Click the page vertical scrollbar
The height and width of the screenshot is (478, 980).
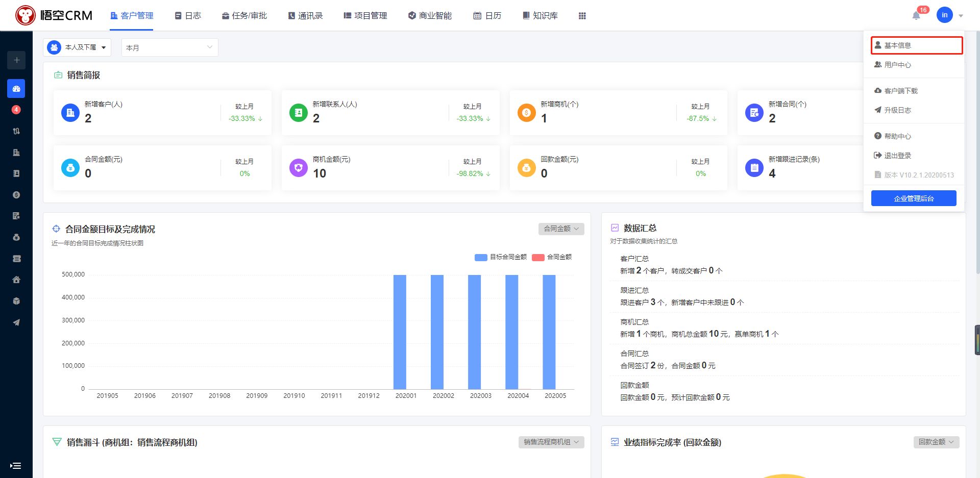[x=977, y=153]
